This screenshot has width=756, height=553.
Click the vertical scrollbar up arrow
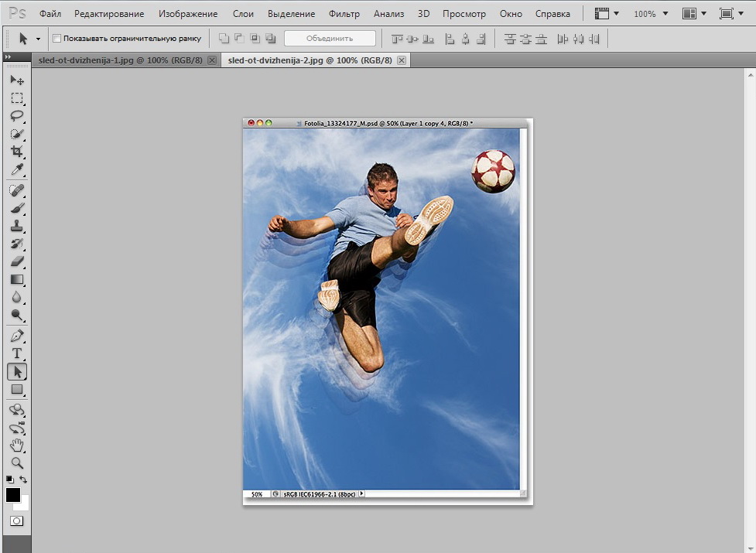pos(751,75)
